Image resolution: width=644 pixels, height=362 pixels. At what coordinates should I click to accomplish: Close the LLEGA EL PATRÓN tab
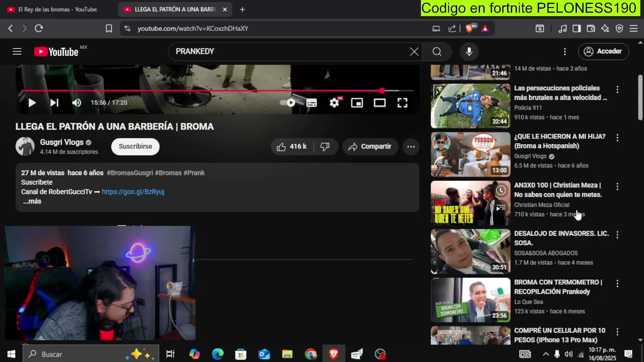click(x=225, y=9)
